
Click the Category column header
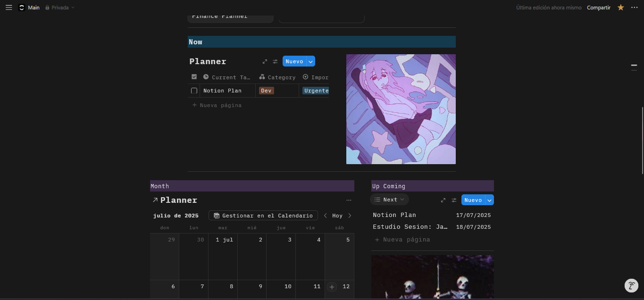[x=277, y=77]
